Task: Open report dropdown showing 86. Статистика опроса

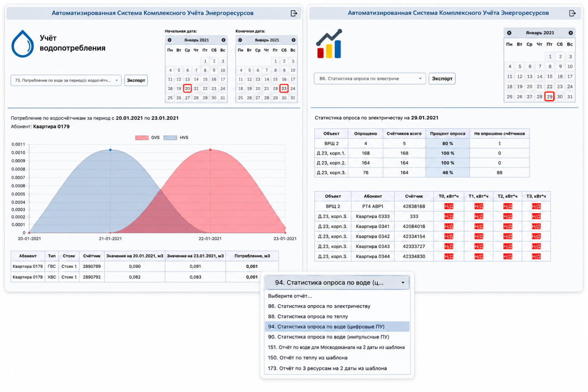Action: click(x=370, y=79)
